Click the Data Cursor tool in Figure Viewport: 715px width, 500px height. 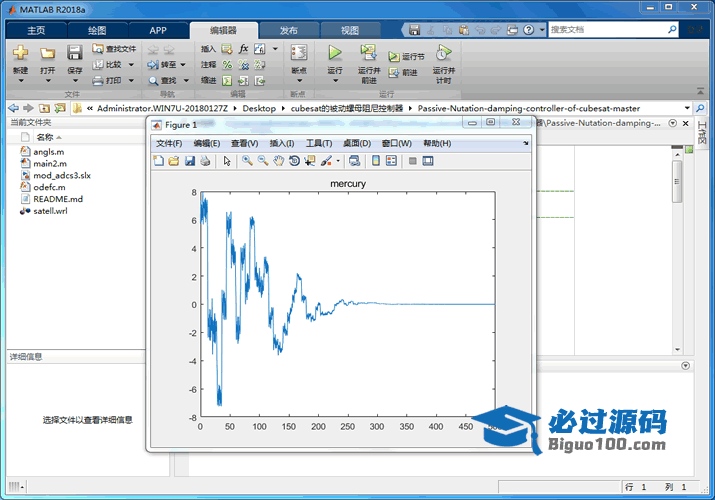309,160
